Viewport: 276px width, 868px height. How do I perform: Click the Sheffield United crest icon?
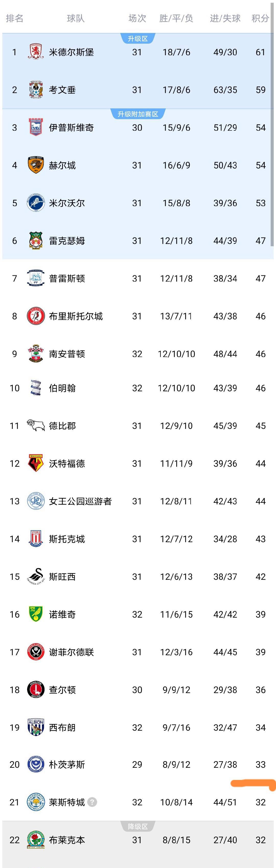pyautogui.click(x=36, y=652)
